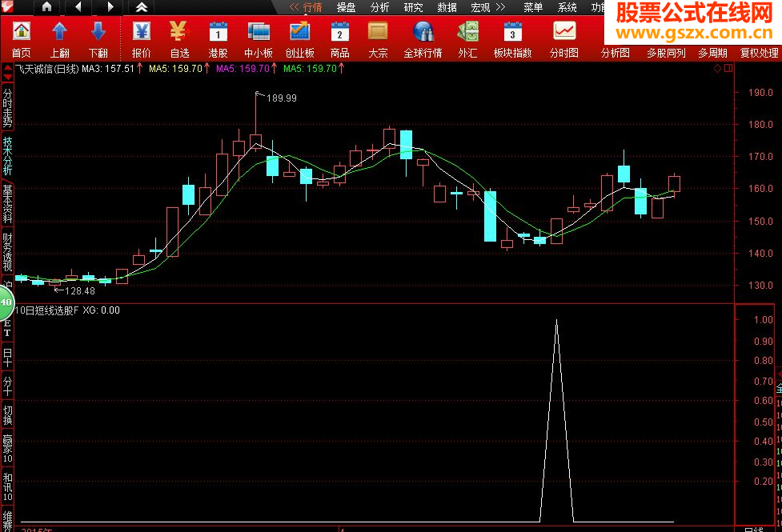Open the 全球行情 global market icon

423,39
